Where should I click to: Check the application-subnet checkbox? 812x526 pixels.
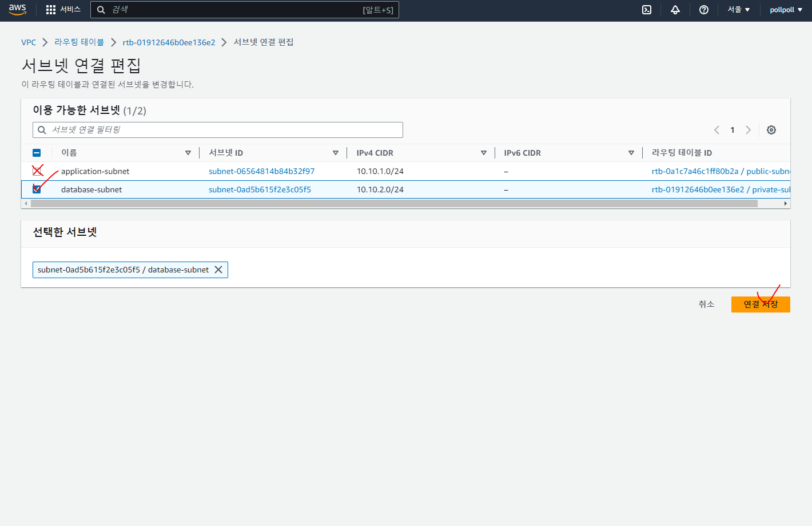coord(37,171)
